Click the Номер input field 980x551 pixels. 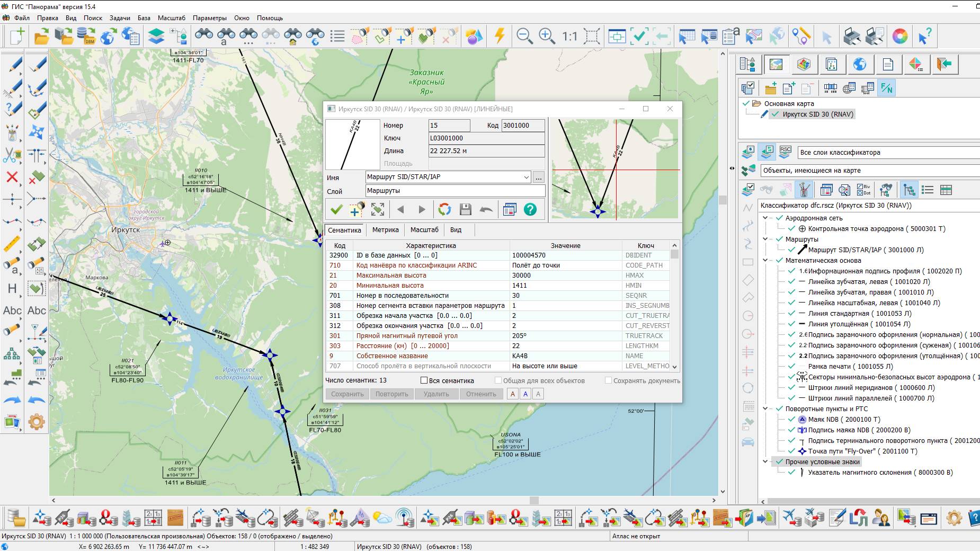point(449,126)
